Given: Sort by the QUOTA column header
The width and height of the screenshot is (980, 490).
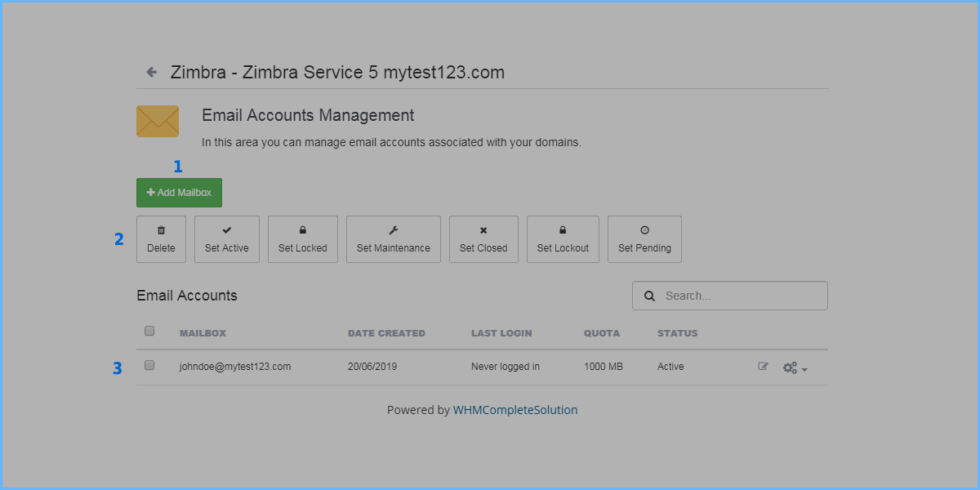Looking at the screenshot, I should (602, 333).
